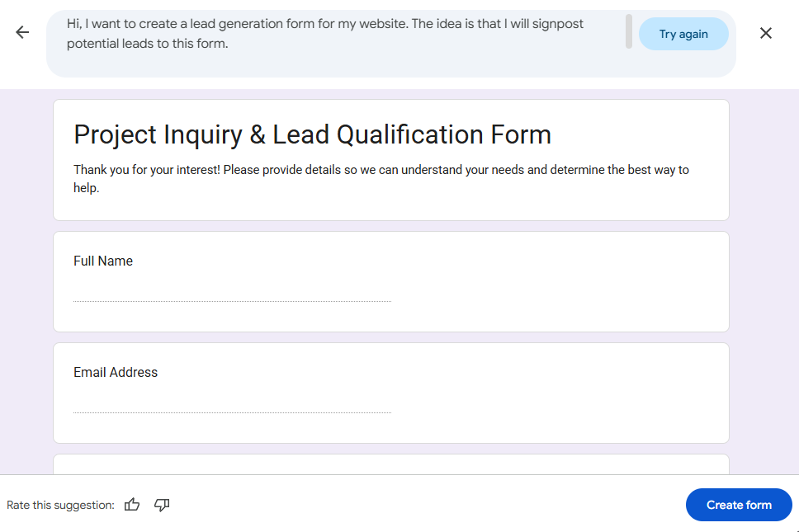Image resolution: width=799 pixels, height=532 pixels.
Task: Click the X dismiss icon at top right
Action: pyautogui.click(x=765, y=33)
